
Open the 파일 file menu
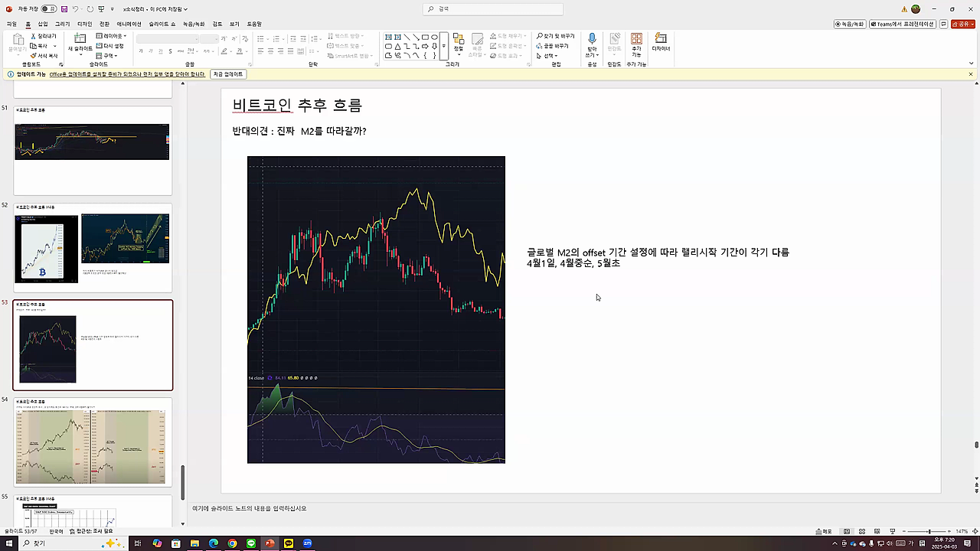pyautogui.click(x=11, y=24)
